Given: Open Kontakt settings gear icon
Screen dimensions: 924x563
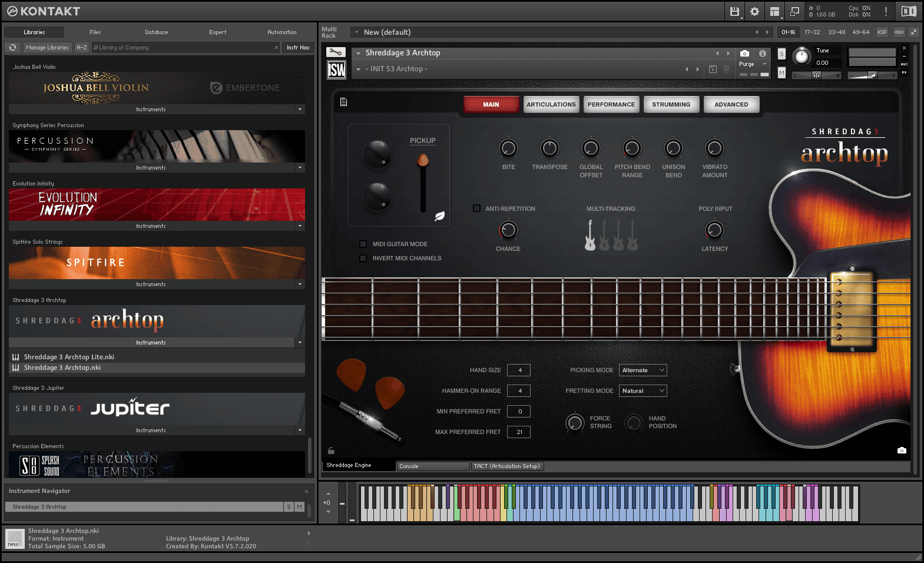Looking at the screenshot, I should tap(754, 11).
